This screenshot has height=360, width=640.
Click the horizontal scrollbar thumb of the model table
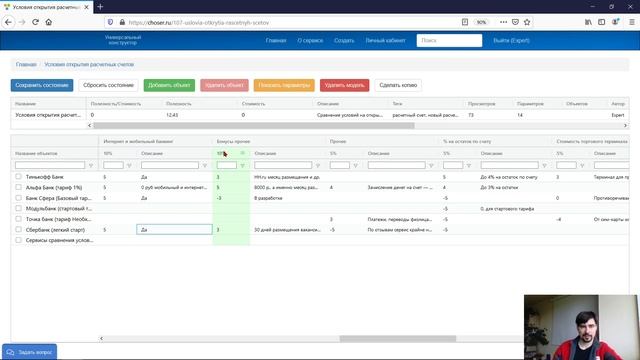click(254, 126)
